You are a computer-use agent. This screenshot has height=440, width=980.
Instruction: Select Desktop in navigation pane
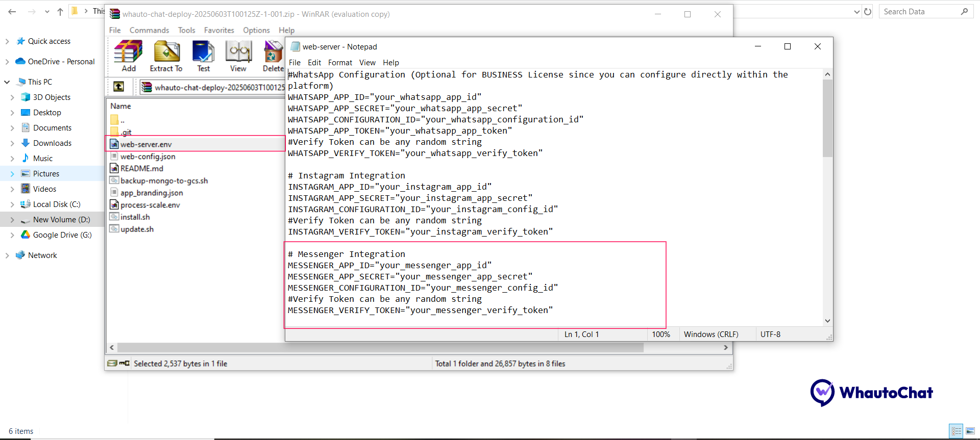point(47,112)
